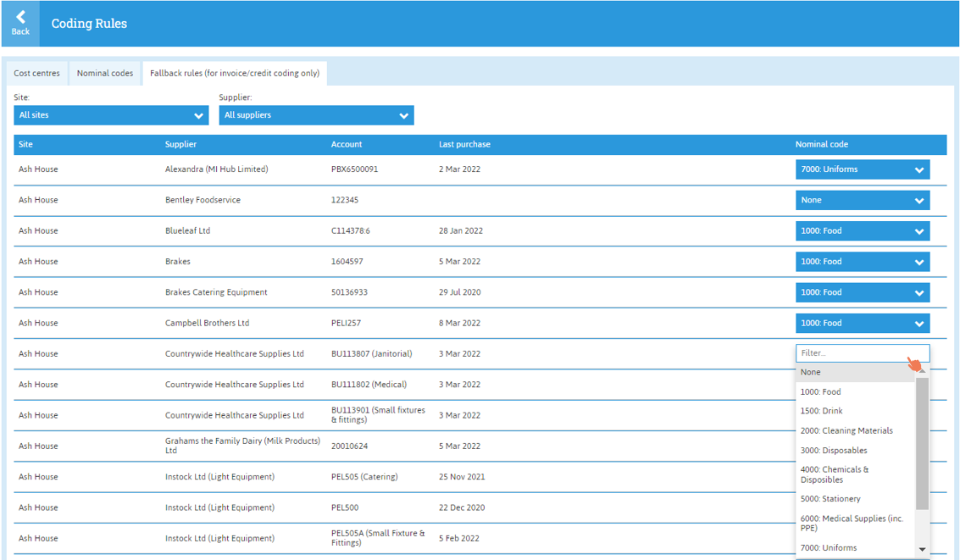The image size is (960, 560).
Task: Open nominal code dropdown for Brakes Catering Equipment
Action: [862, 292]
